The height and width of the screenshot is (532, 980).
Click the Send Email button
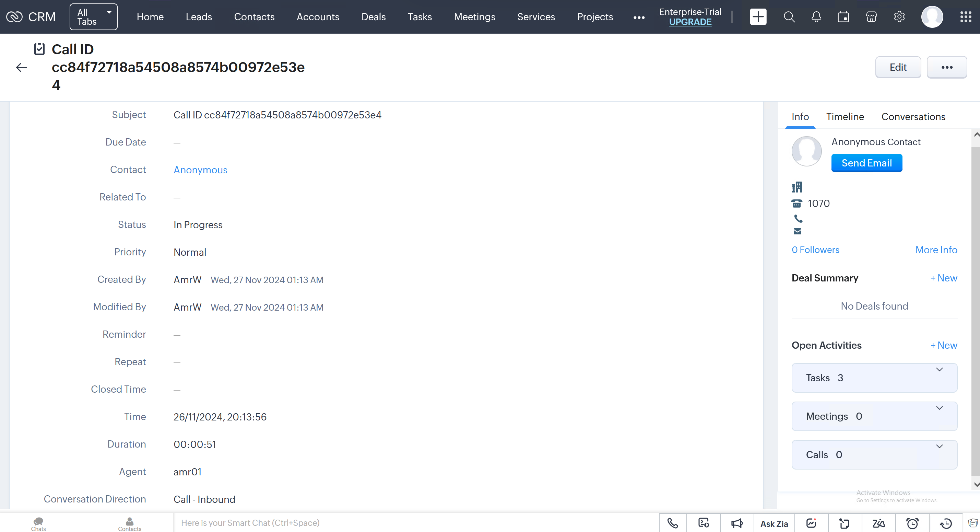pos(866,162)
